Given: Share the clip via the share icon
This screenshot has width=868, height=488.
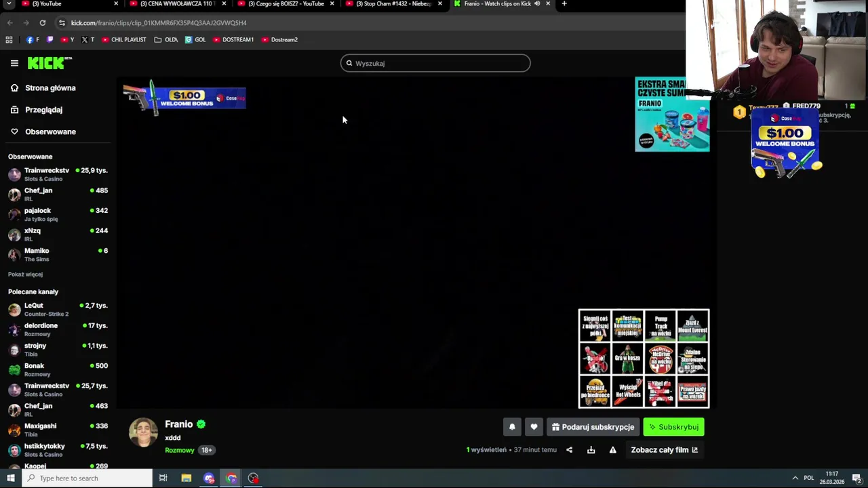Looking at the screenshot, I should pos(569,450).
